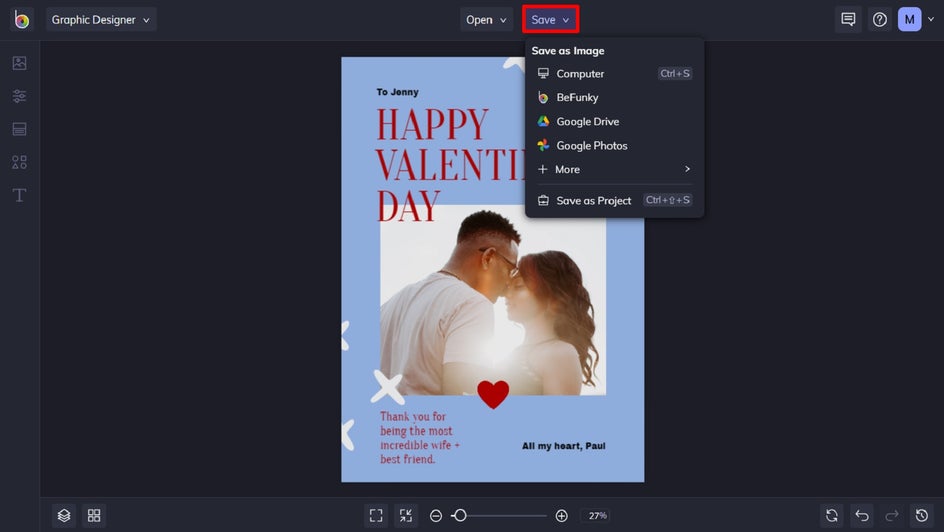Click the reset refresh icon
This screenshot has width=944, height=532.
[832, 516]
